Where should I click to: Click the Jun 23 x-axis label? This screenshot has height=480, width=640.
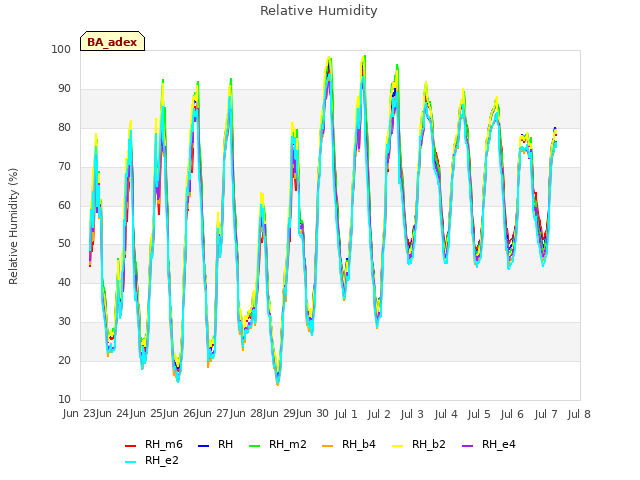tap(79, 414)
